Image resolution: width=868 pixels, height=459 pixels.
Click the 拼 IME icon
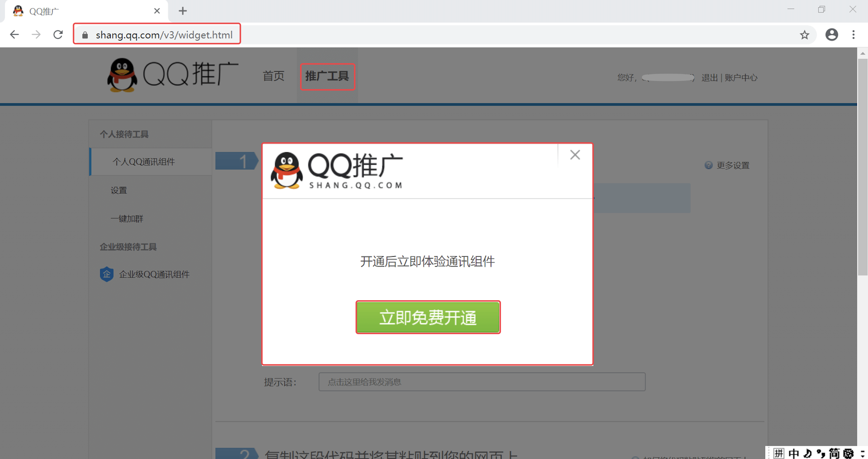tap(778, 453)
